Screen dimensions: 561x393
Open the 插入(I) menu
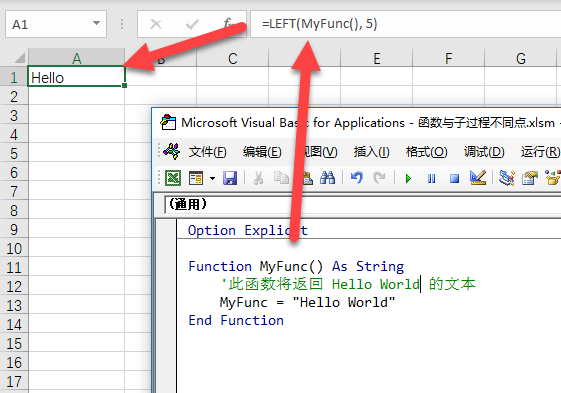point(371,152)
